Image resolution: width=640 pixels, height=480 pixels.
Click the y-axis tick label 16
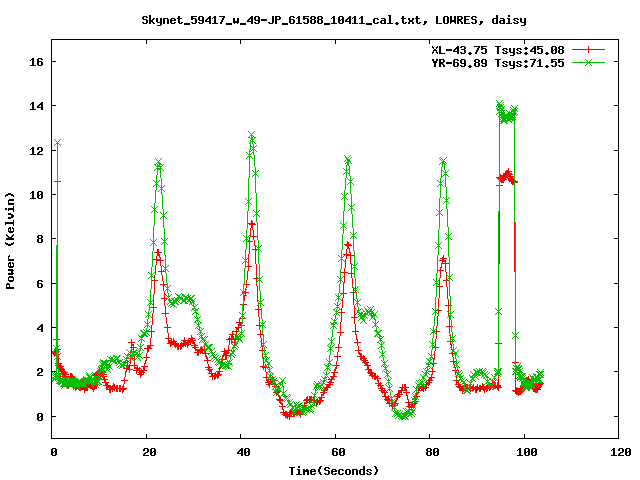pos(36,62)
